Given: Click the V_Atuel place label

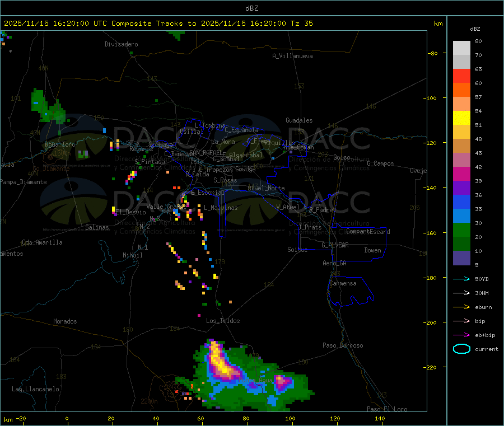Looking at the screenshot, I should tap(288, 207).
